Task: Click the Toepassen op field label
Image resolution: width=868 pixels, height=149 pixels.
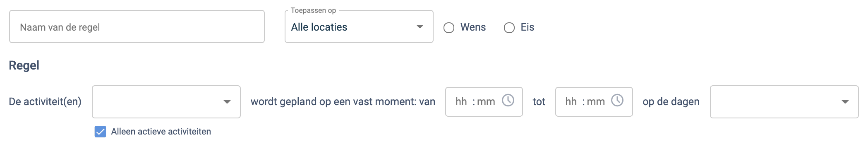Action: (x=313, y=10)
